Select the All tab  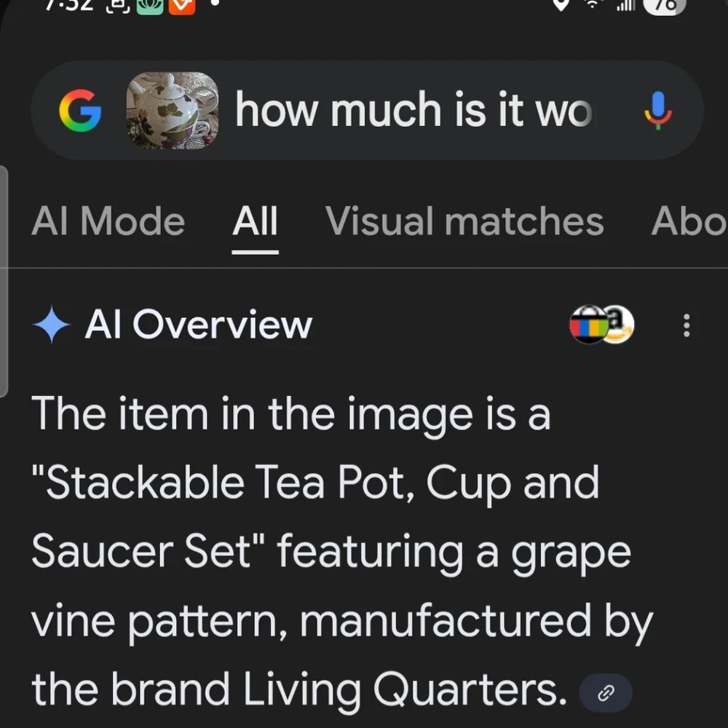tap(255, 221)
